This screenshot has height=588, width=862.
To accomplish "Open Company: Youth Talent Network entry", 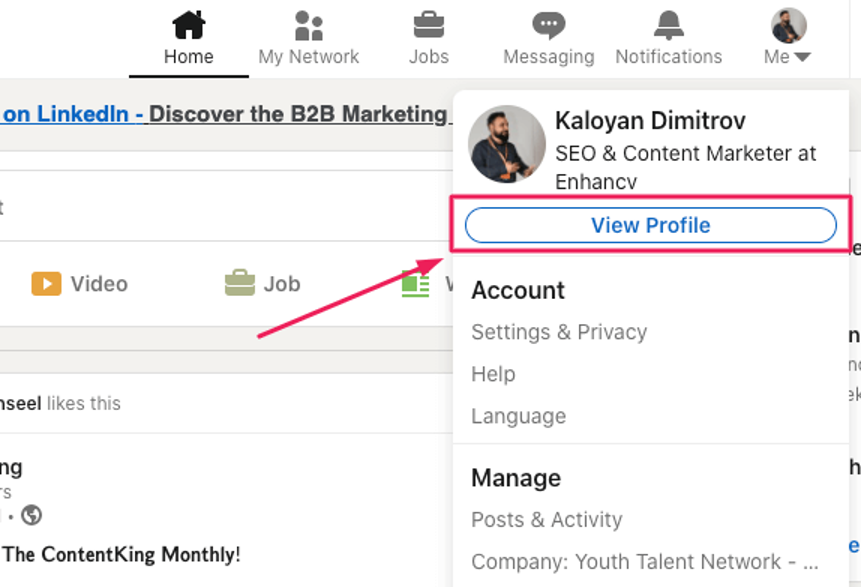I will pos(645,562).
